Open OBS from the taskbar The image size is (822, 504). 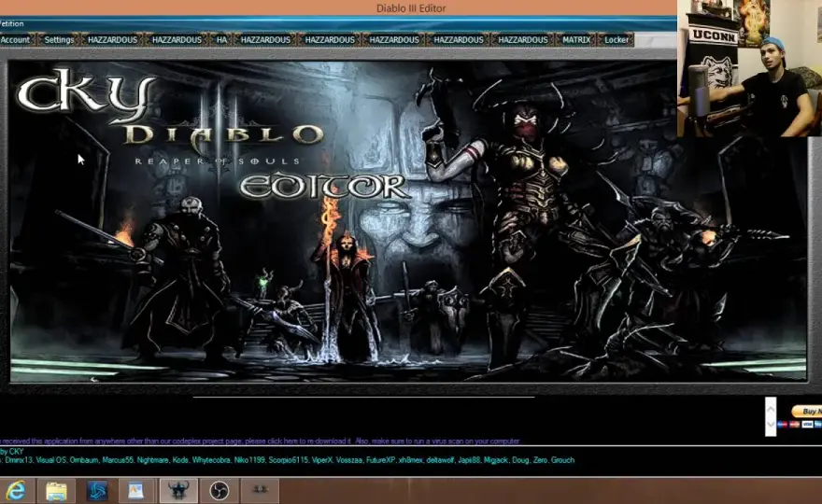coord(220,491)
